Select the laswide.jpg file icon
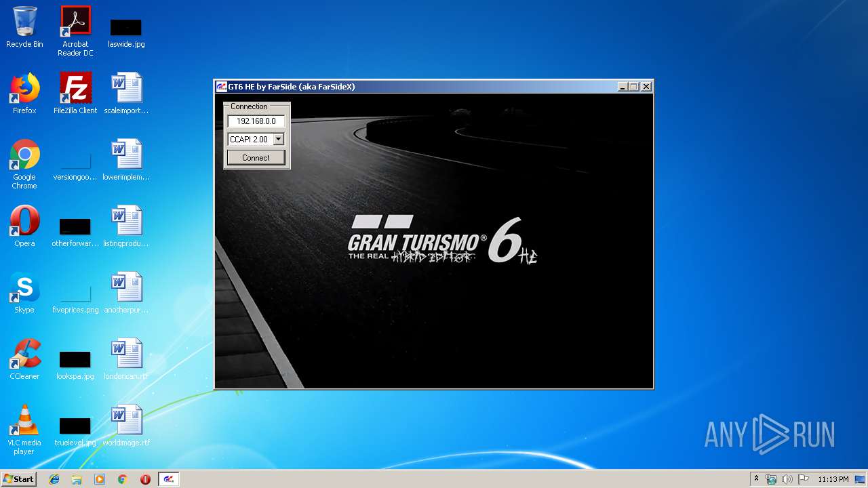 tap(126, 33)
